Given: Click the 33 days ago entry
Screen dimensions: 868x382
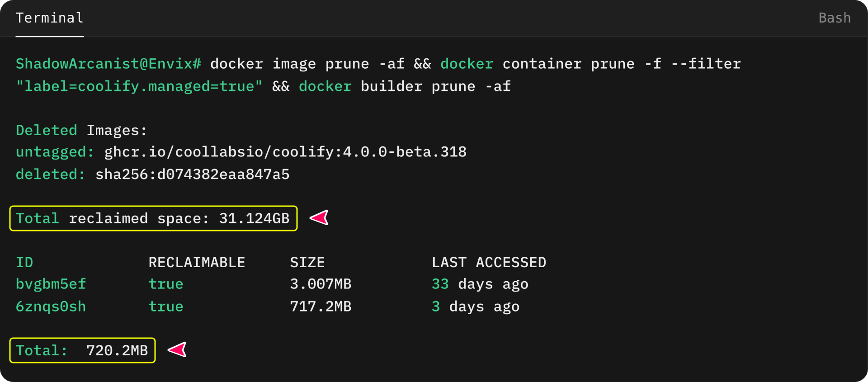Looking at the screenshot, I should point(480,284).
